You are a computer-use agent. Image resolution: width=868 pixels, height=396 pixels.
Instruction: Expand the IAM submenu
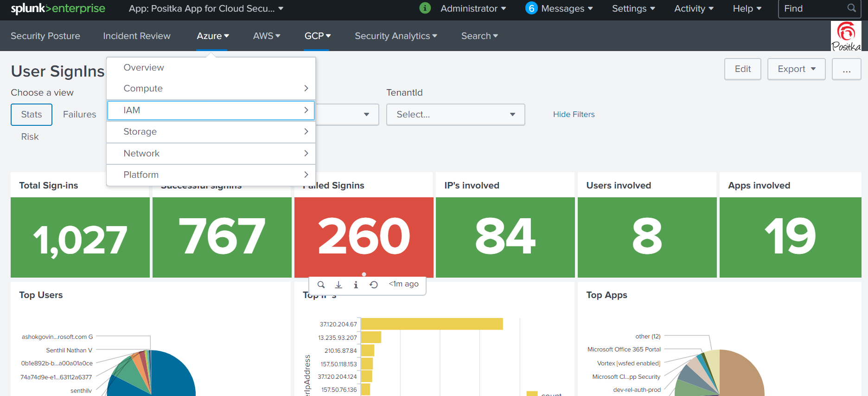tap(211, 110)
